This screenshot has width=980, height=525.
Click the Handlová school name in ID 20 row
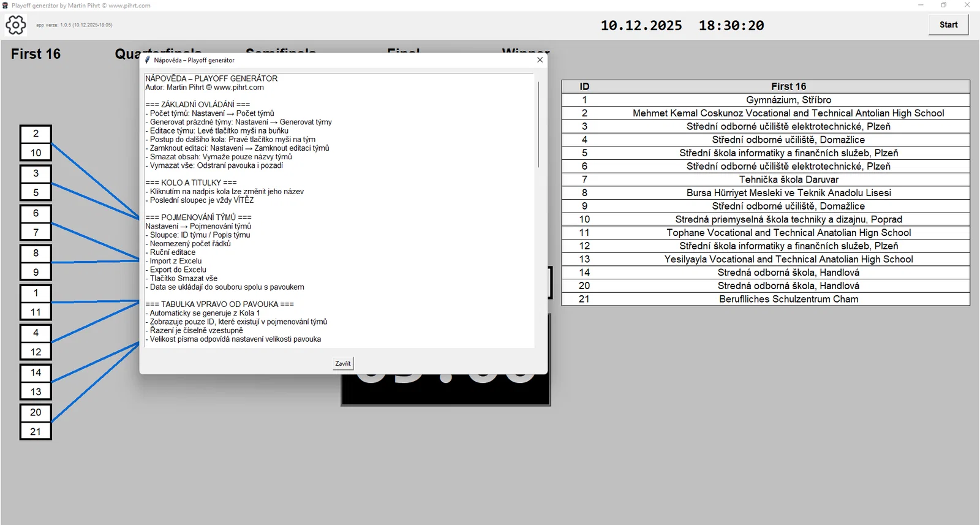pos(788,285)
